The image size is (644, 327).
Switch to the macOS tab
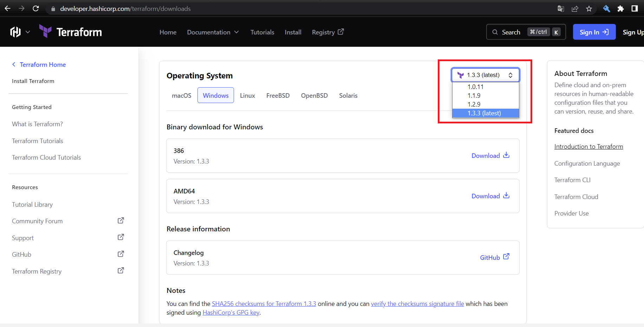[182, 95]
